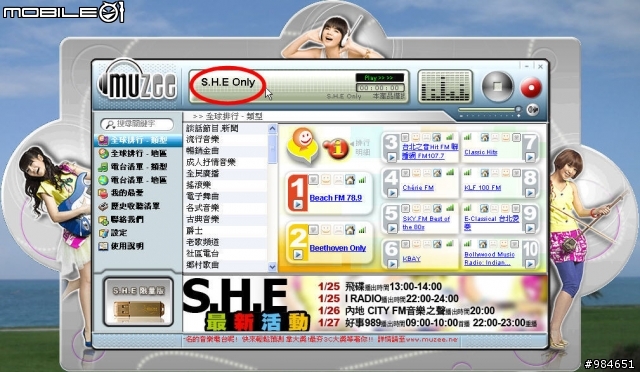Click the red record button
640x372 pixels.
click(x=531, y=87)
